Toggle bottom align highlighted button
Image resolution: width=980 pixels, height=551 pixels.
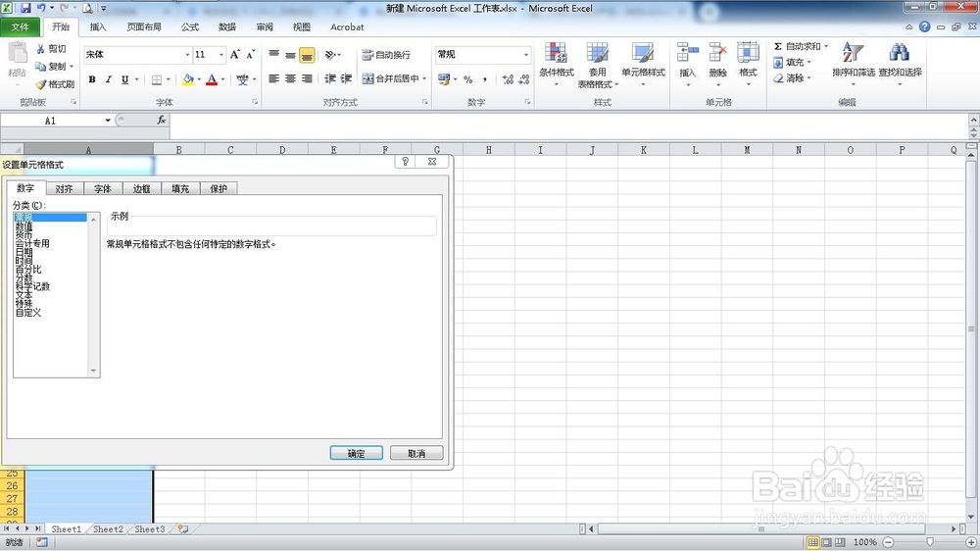tap(307, 55)
